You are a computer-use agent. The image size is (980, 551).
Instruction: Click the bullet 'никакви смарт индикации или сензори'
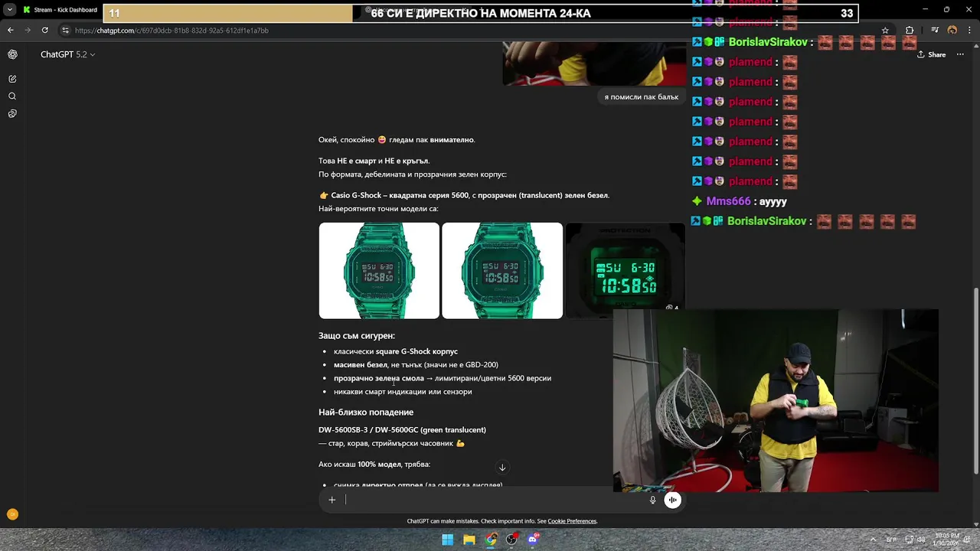(403, 392)
